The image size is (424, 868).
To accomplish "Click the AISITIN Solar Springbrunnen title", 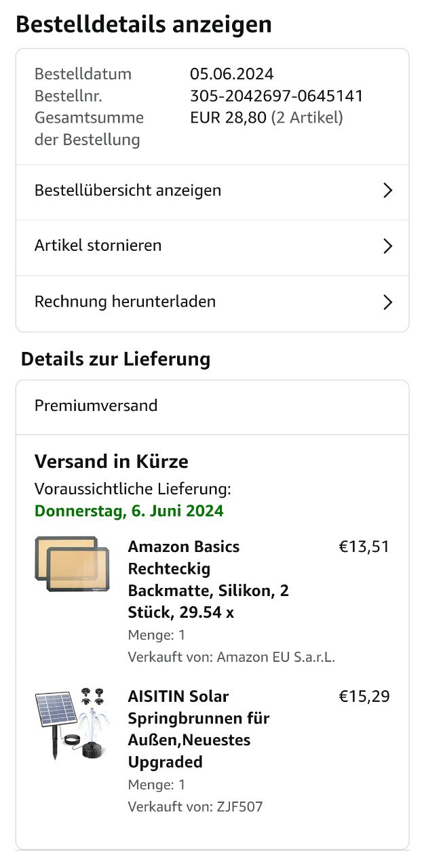I will 199,729.
